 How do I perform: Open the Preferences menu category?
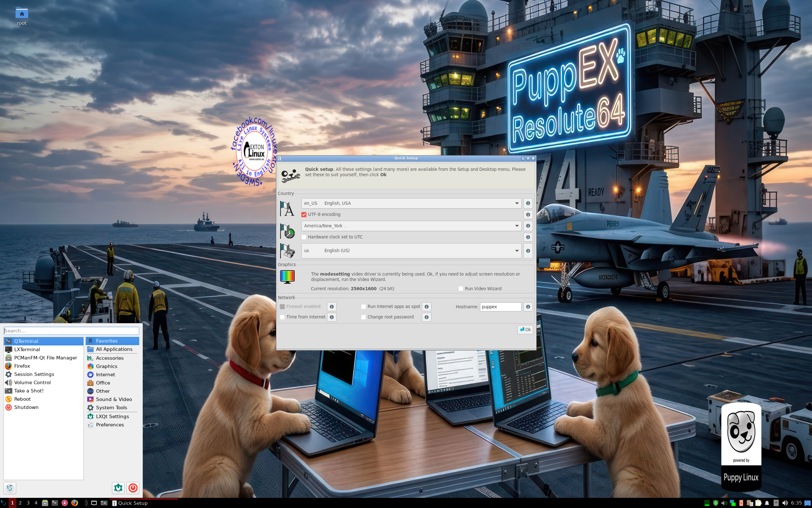(x=112, y=425)
